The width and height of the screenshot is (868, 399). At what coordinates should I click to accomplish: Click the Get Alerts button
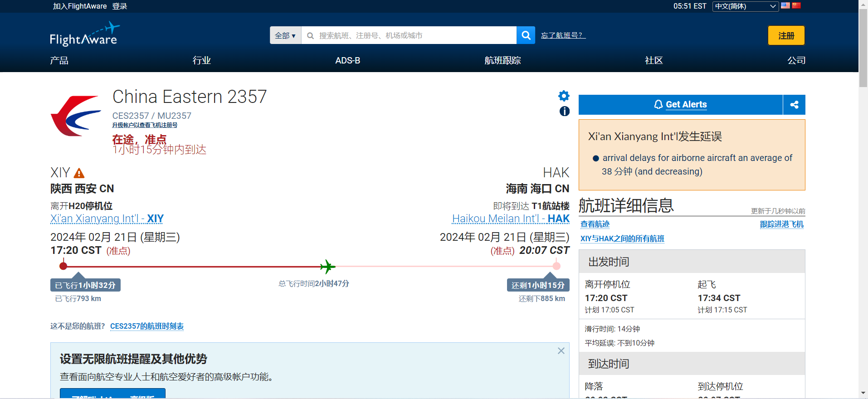tap(680, 105)
